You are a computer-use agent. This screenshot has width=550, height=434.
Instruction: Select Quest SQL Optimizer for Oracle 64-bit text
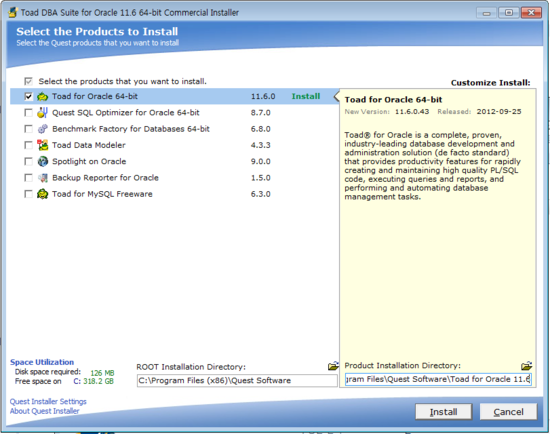[126, 113]
